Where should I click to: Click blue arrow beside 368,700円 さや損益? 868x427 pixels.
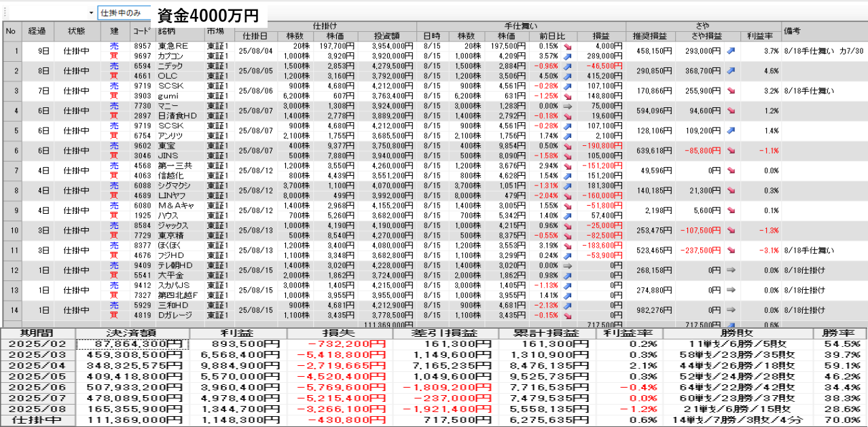click(730, 71)
